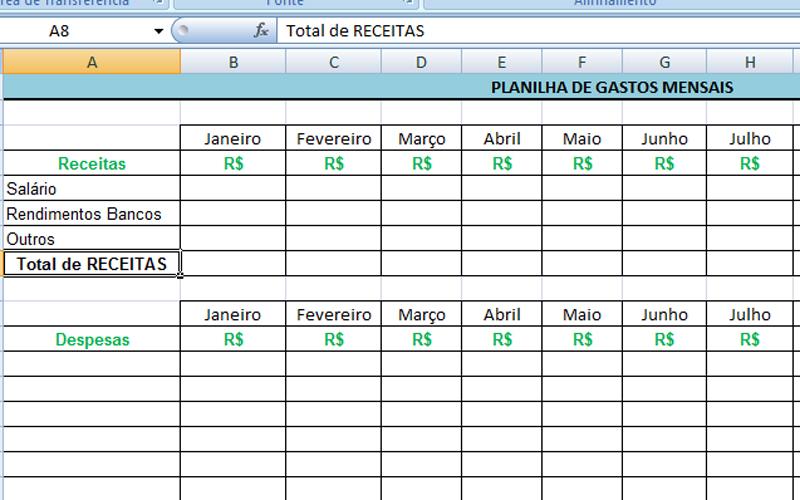The image size is (800, 500).
Task: Click the PLANILHA DE GASTOS MENSAIS title
Action: click(x=612, y=87)
